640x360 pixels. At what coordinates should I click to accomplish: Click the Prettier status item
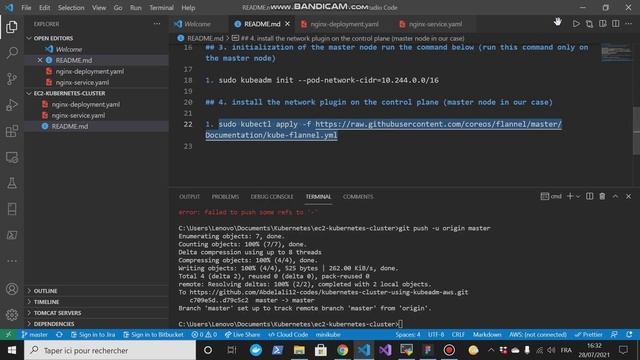click(588, 334)
